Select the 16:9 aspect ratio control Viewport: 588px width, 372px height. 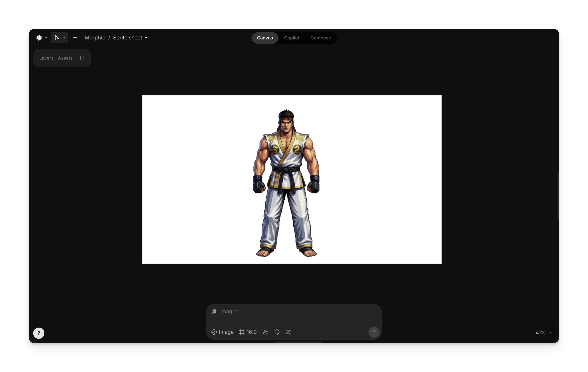tap(248, 332)
